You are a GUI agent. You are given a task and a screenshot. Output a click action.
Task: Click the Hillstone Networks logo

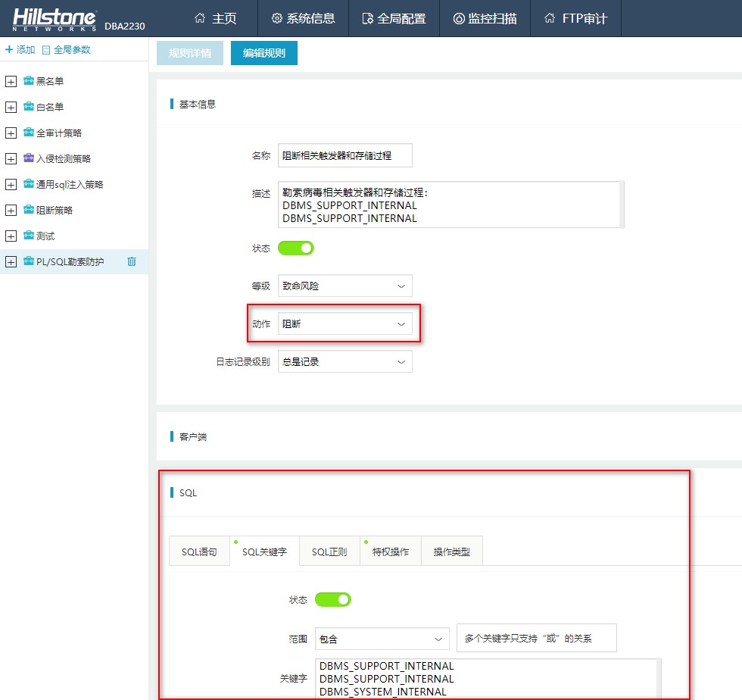55,20
